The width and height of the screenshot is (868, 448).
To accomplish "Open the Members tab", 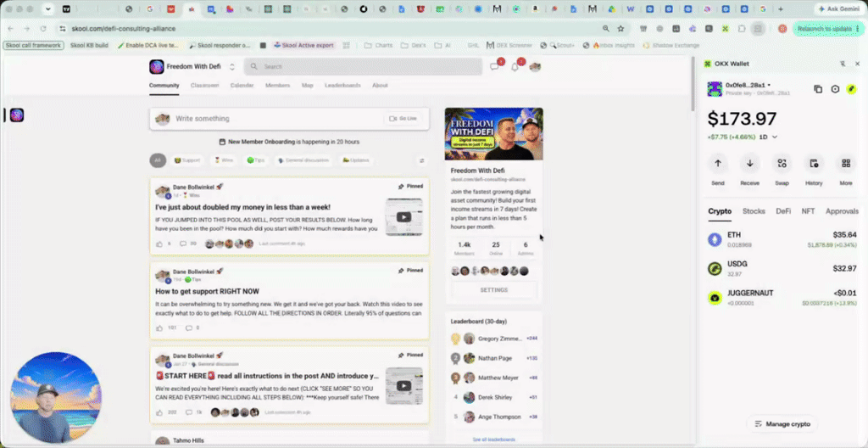I will click(277, 86).
